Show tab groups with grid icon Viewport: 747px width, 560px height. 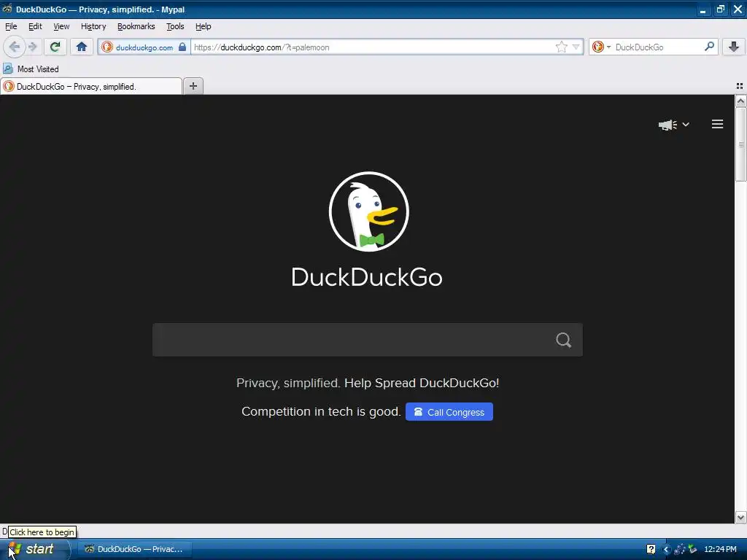(x=740, y=86)
